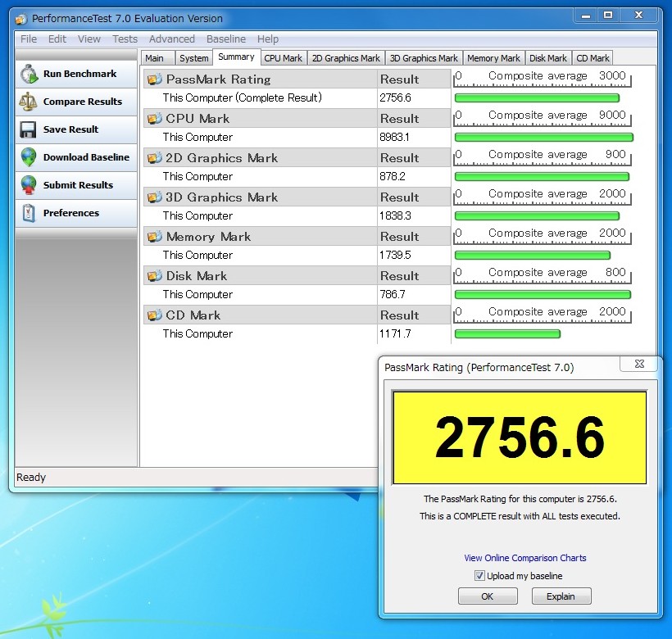The height and width of the screenshot is (639, 672).
Task: Click the Download Baseline button label
Action: [x=86, y=157]
